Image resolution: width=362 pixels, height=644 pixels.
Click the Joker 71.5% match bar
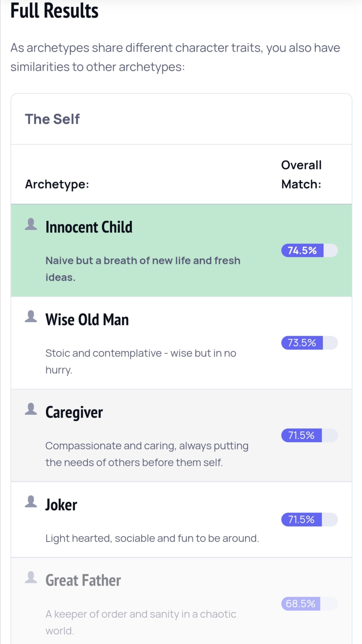point(309,520)
